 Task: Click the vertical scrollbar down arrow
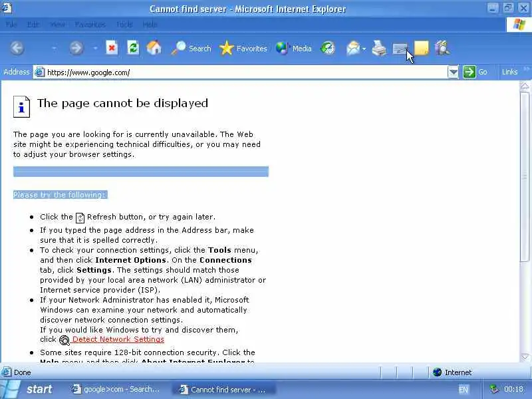525,357
